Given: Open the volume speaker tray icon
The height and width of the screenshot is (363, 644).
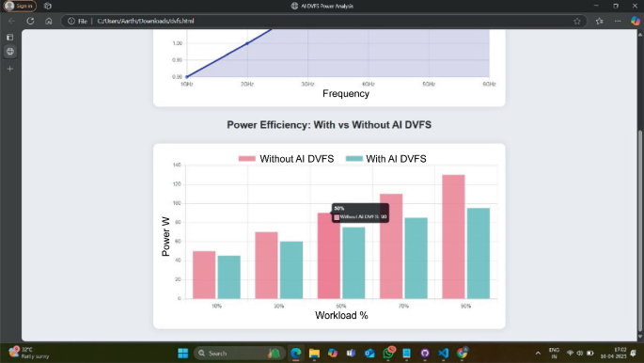Looking at the screenshot, I should tap(580, 354).
